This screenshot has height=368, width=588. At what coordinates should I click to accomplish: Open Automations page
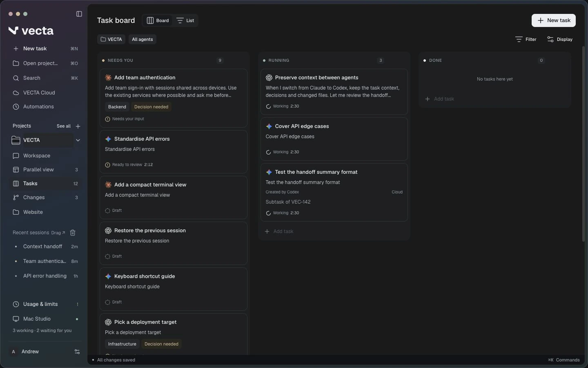click(x=45, y=107)
